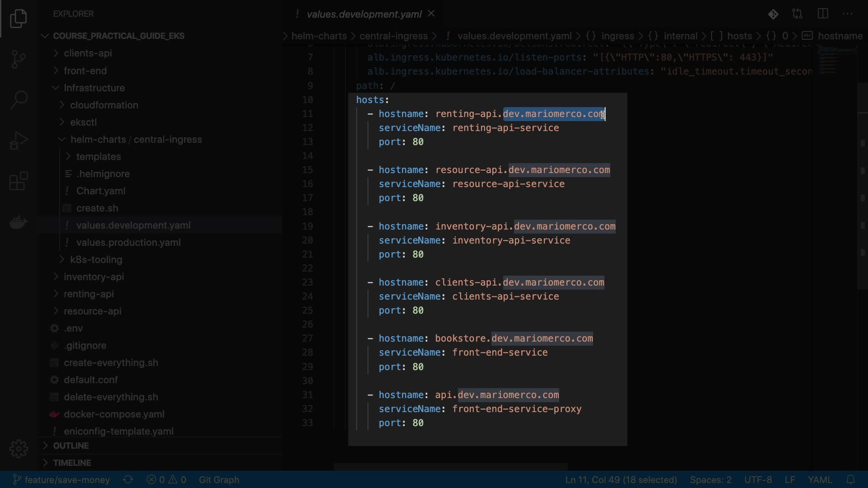Image resolution: width=868 pixels, height=488 pixels.
Task: Click the synchronize changes icon
Action: (x=128, y=479)
